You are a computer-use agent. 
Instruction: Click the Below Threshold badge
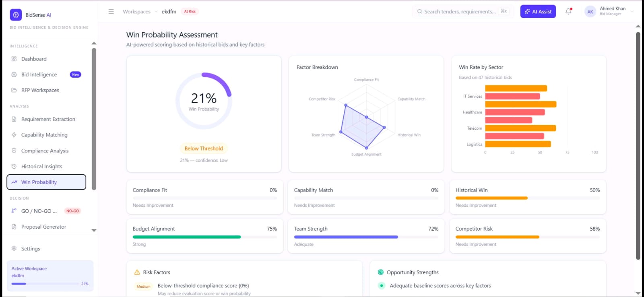(x=204, y=148)
